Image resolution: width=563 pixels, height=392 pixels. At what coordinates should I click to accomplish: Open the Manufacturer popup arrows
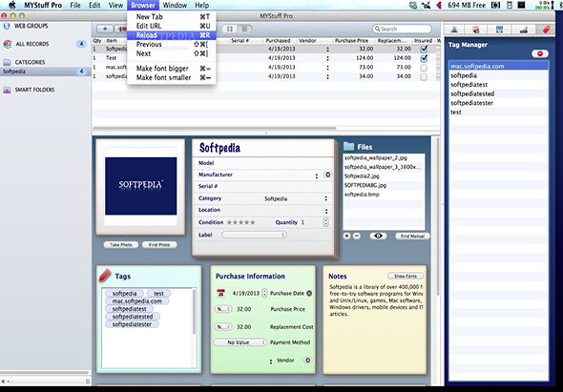[x=316, y=175]
